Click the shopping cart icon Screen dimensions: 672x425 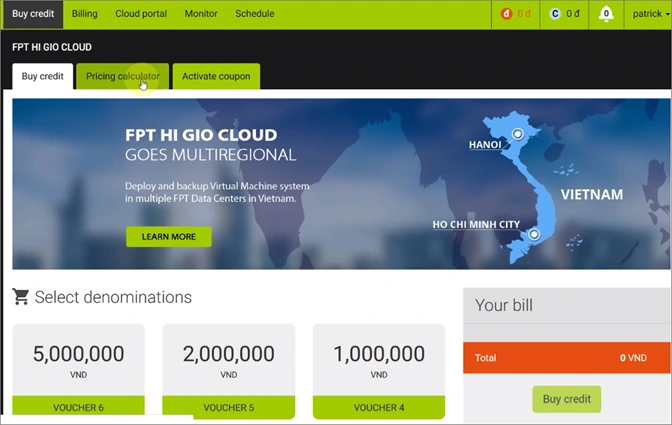coord(21,296)
